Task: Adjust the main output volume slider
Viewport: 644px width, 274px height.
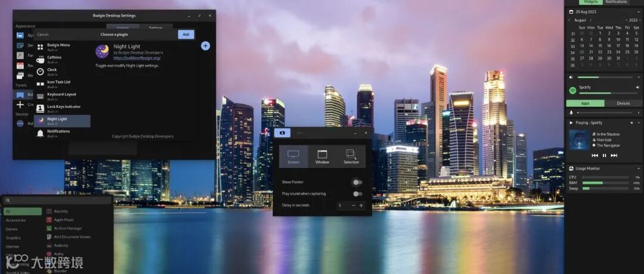Action: 605,77
